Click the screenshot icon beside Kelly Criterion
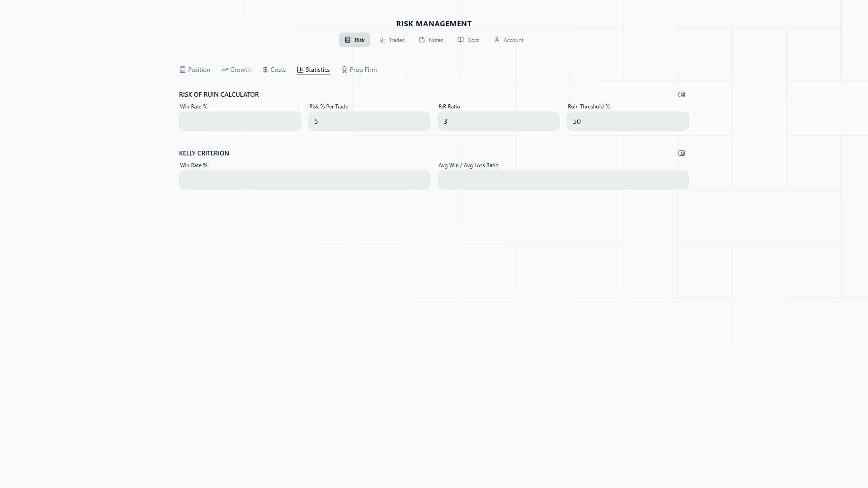This screenshot has height=488, width=868. [682, 153]
